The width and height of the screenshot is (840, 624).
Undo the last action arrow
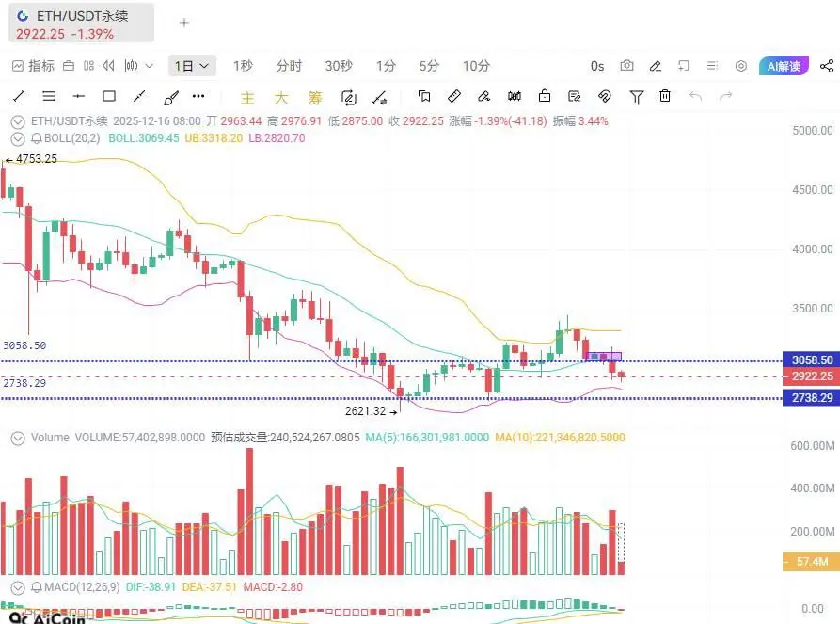(x=695, y=97)
